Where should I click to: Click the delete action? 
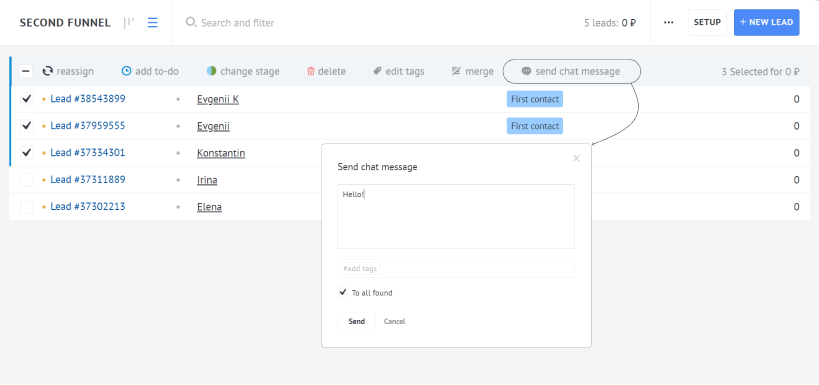pyautogui.click(x=326, y=71)
